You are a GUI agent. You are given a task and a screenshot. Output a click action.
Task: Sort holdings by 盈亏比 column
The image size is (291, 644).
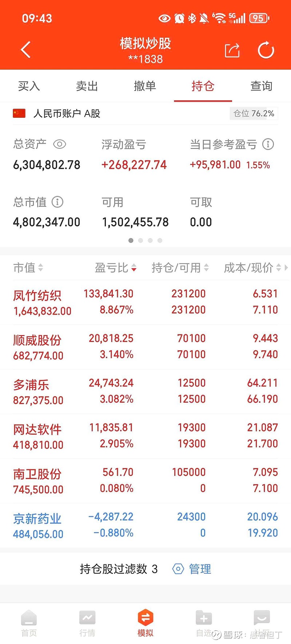pyautogui.click(x=116, y=268)
